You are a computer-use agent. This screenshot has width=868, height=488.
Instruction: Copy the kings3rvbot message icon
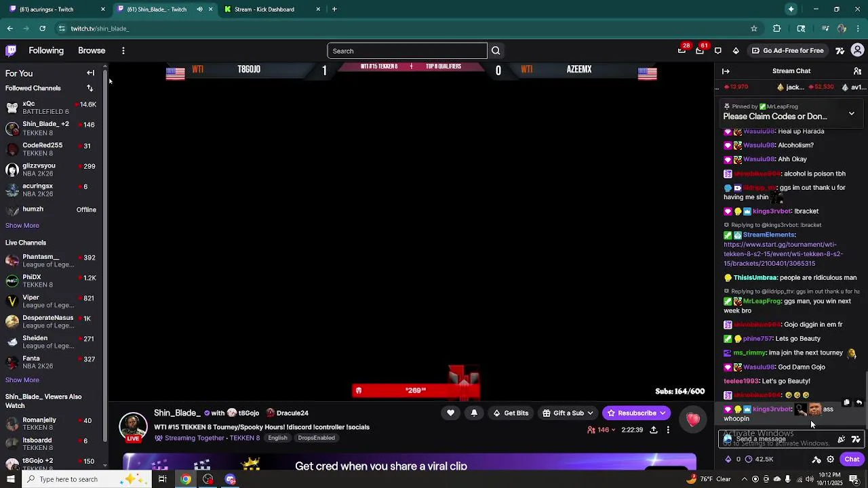click(x=846, y=403)
